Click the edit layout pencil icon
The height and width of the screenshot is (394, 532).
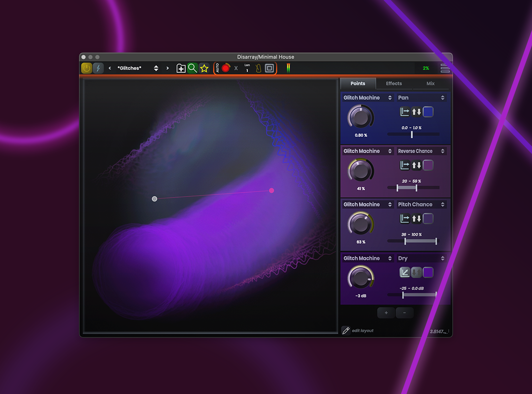(x=346, y=330)
